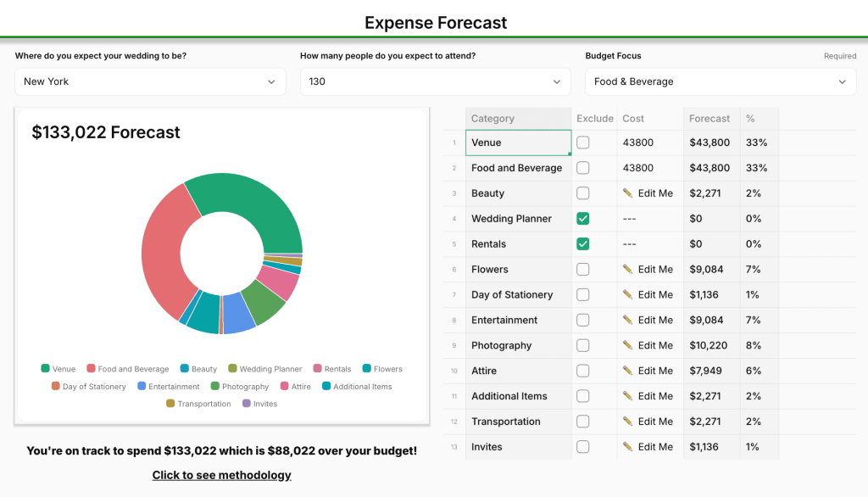Click the pencil icon for Flowers cost
This screenshot has height=497, width=868.
pos(628,270)
